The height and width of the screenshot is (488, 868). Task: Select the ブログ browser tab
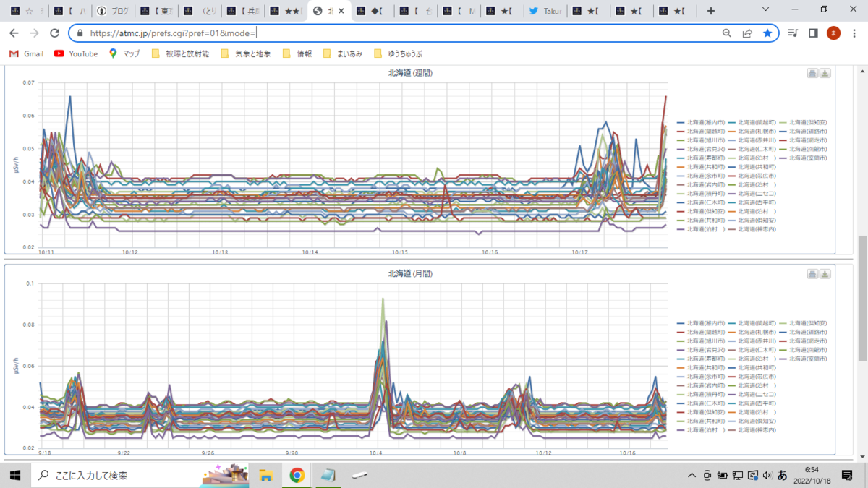click(x=114, y=11)
